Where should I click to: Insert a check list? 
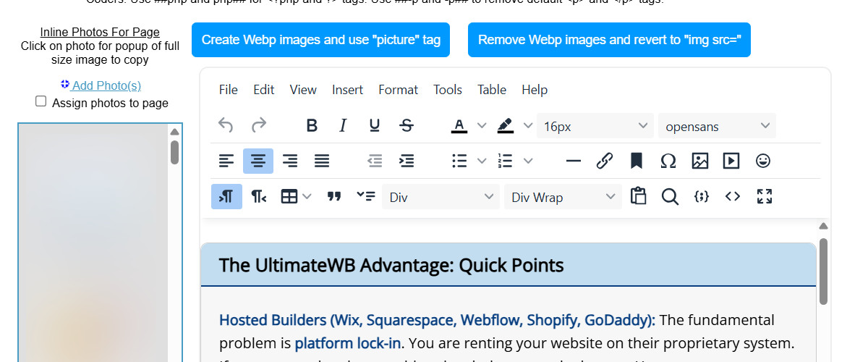[x=365, y=197]
